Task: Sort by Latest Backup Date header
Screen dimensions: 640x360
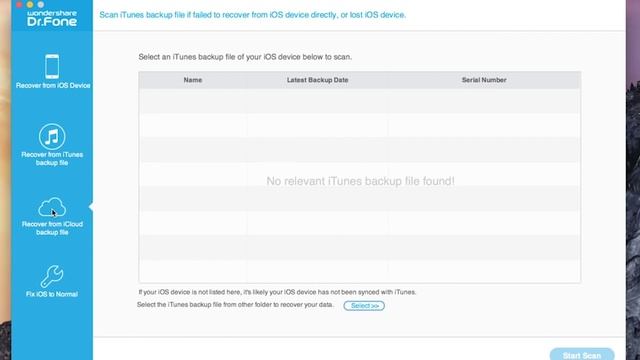Action: click(318, 80)
